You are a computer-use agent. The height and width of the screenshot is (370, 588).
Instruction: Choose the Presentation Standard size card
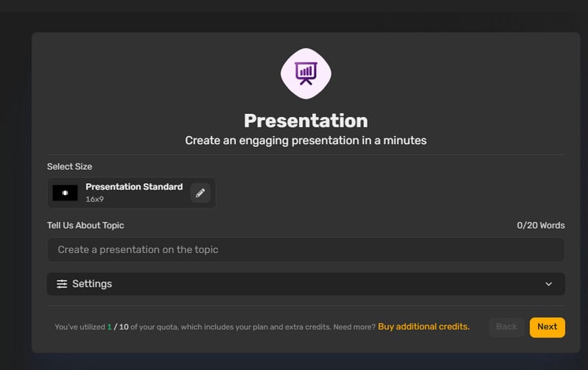point(132,193)
